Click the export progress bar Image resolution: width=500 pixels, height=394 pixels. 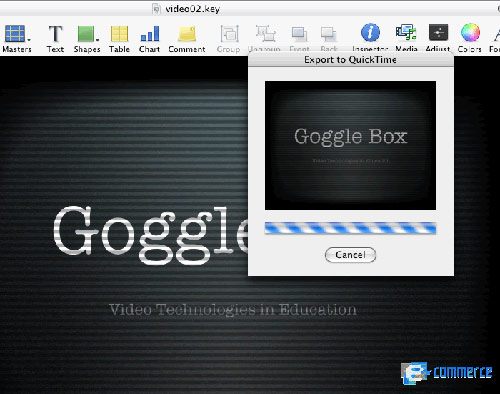pos(350,228)
